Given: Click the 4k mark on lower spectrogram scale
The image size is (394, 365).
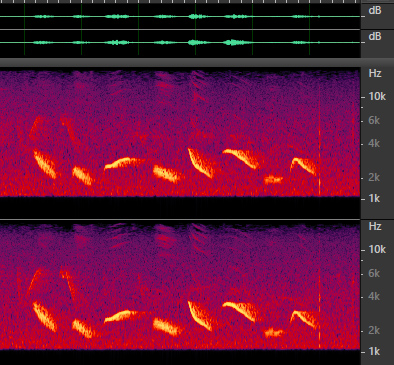Looking at the screenshot, I should click(374, 296).
